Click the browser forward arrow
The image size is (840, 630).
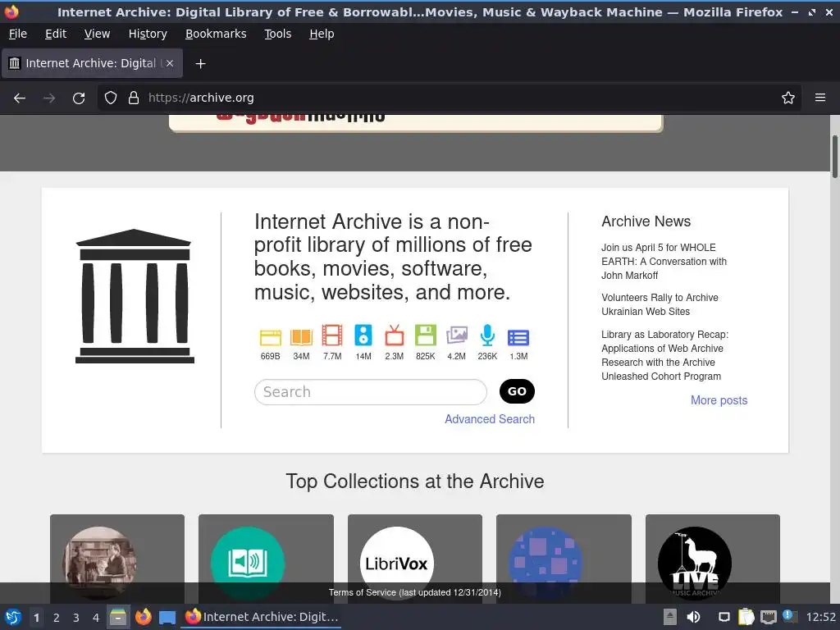(x=49, y=98)
